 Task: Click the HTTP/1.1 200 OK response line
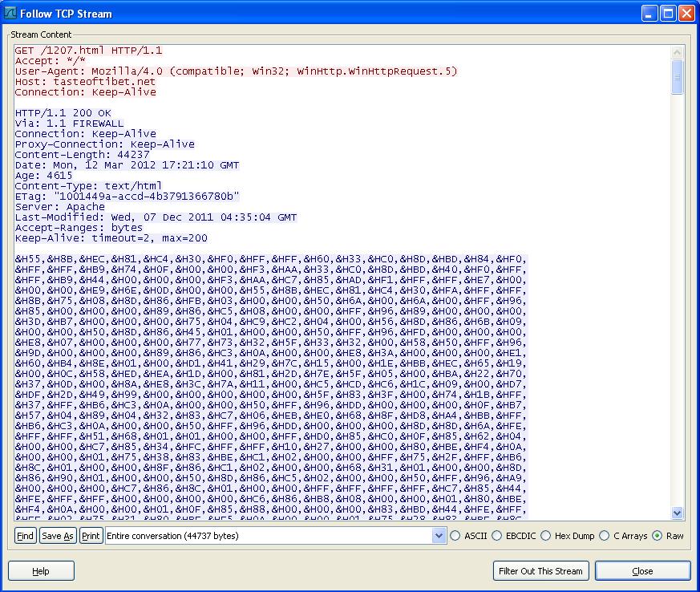point(63,113)
